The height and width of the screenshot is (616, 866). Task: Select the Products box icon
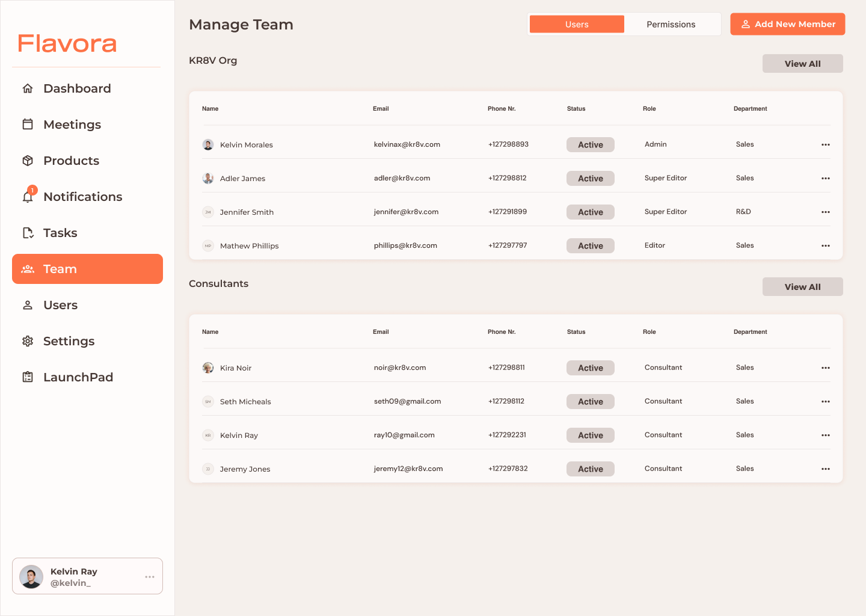pyautogui.click(x=28, y=161)
